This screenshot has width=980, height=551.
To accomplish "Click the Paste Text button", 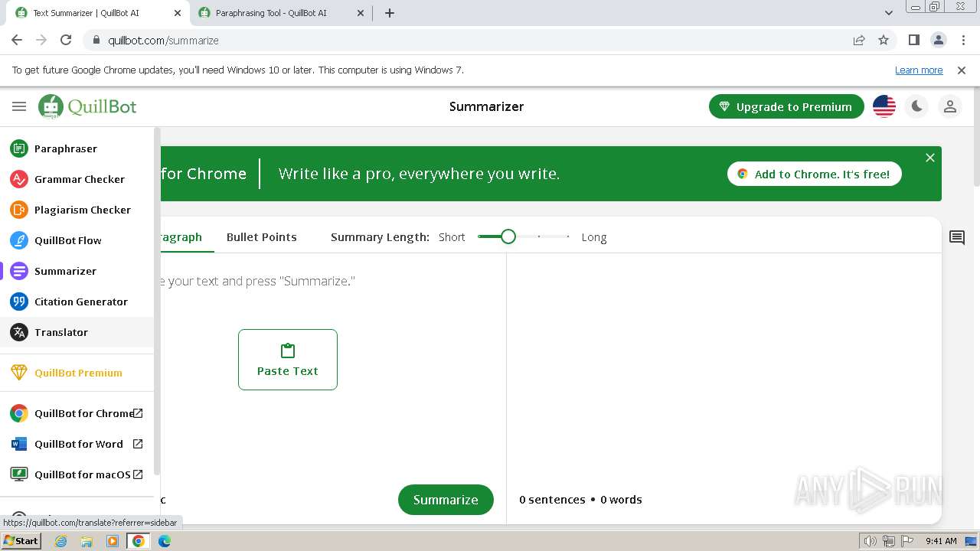I will [x=288, y=360].
